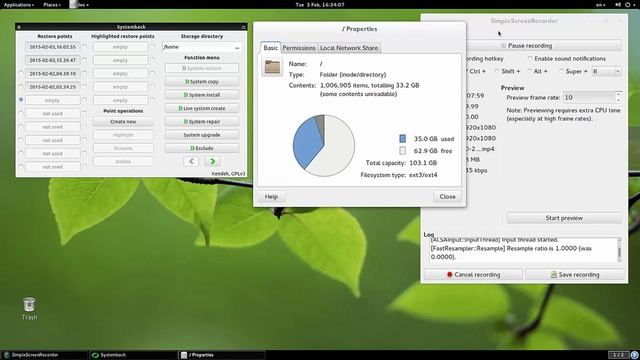Viewport: 640px width, 360px height.
Task: Click Close in Properties dialog
Action: pos(447,197)
